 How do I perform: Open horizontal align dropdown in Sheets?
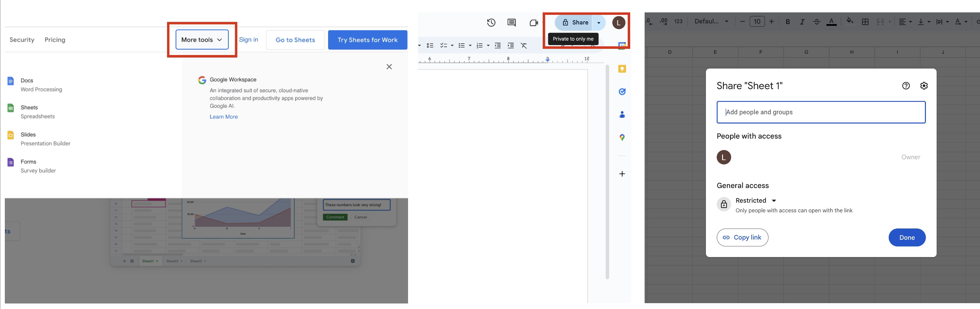(905, 22)
